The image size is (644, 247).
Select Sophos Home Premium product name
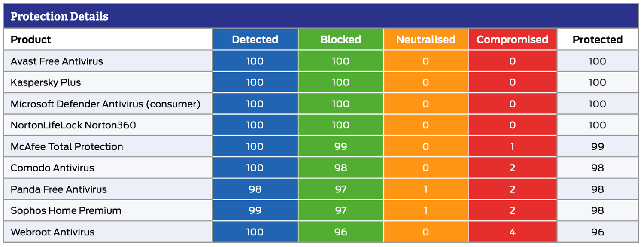pos(66,210)
